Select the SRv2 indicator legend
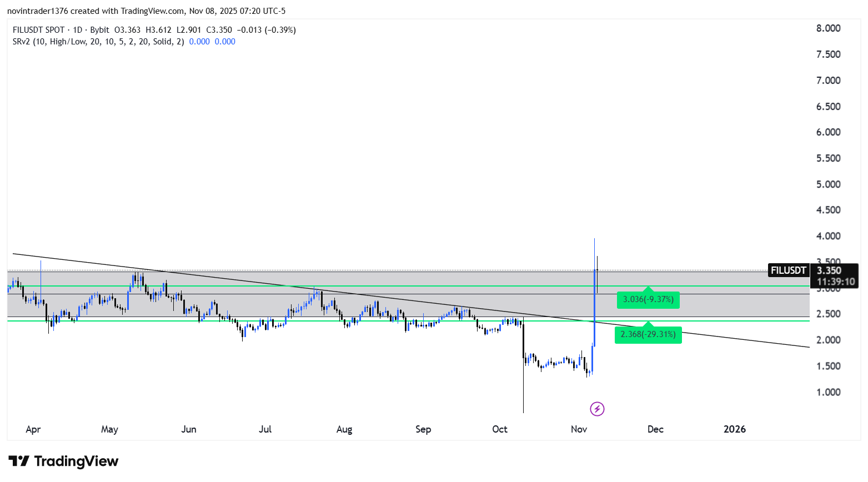Image resolution: width=868 pixels, height=482 pixels. click(98, 42)
